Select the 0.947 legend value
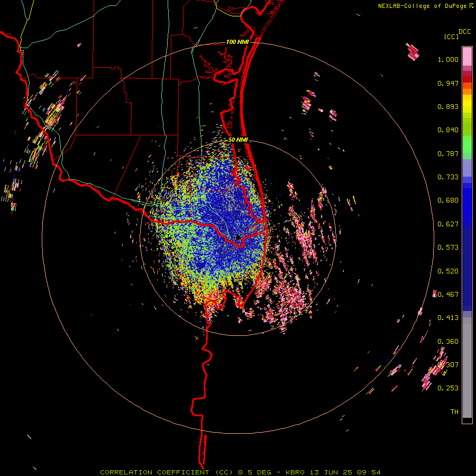The width and height of the screenshot is (476, 476). (x=448, y=83)
